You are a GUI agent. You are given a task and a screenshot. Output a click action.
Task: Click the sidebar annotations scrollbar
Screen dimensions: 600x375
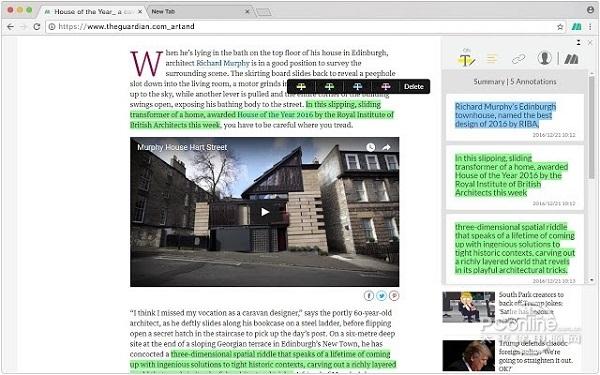coord(592,126)
